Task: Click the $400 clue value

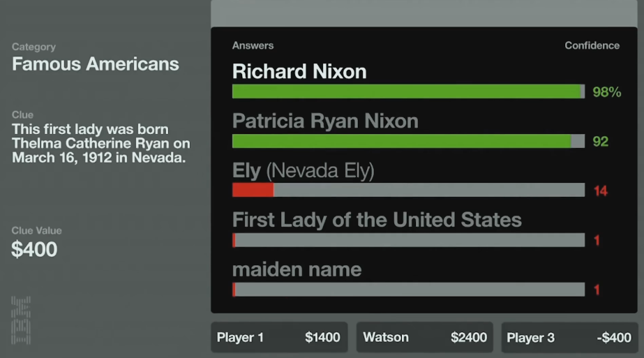Action: click(x=34, y=249)
